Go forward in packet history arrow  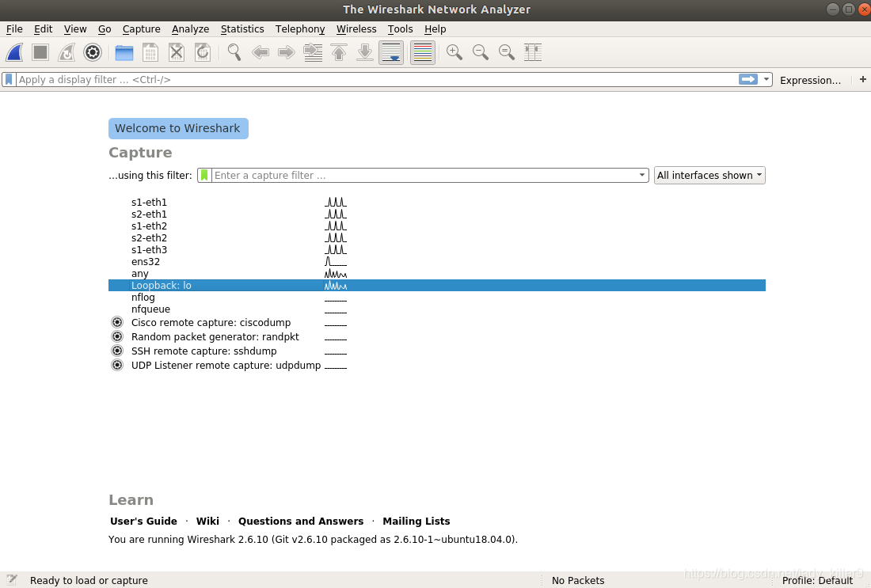tap(286, 52)
